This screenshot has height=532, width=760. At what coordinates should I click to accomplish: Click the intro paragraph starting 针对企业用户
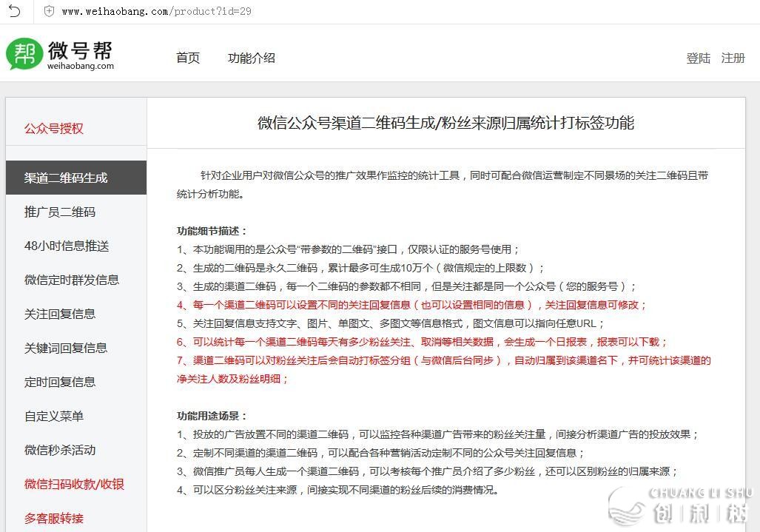pyautogui.click(x=443, y=184)
